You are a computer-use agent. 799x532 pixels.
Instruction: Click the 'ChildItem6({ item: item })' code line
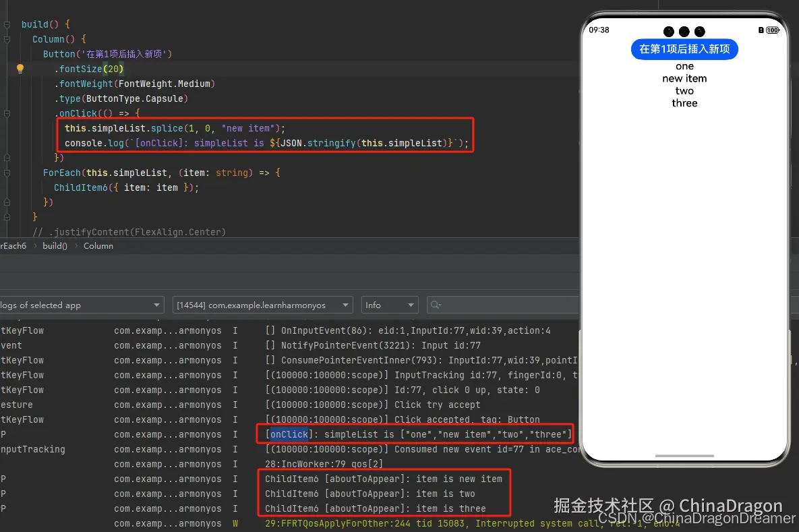(x=126, y=187)
